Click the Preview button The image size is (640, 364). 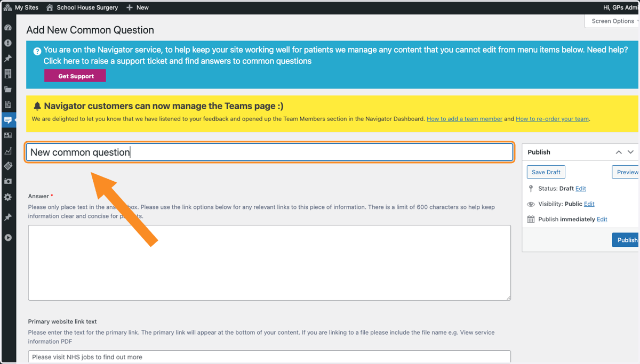tap(626, 172)
